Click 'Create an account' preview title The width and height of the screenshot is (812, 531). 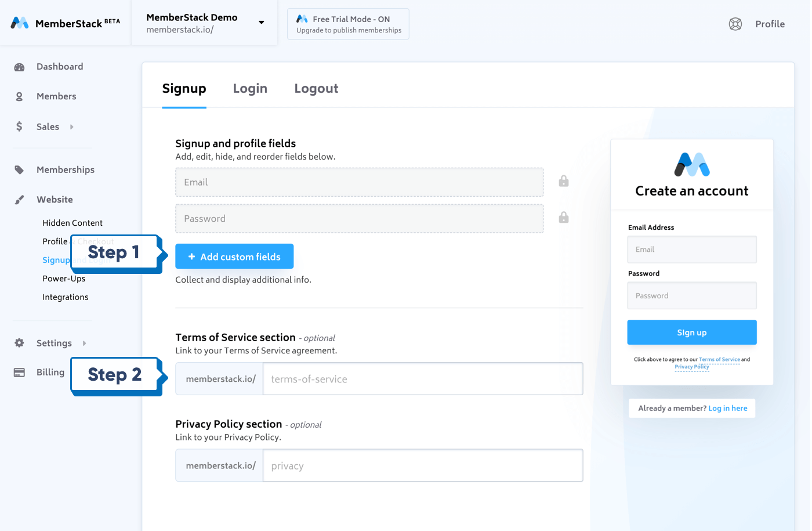(x=692, y=191)
